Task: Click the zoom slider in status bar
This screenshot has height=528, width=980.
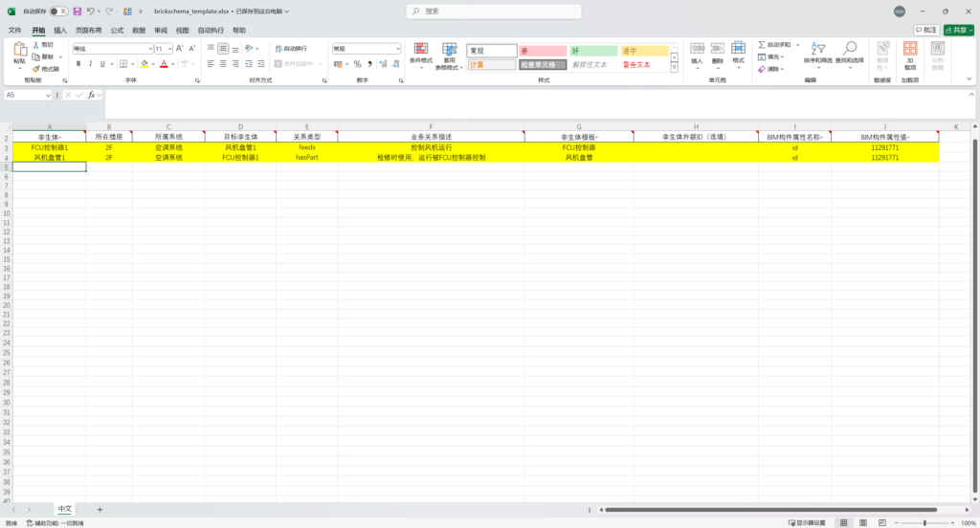Action: click(924, 523)
